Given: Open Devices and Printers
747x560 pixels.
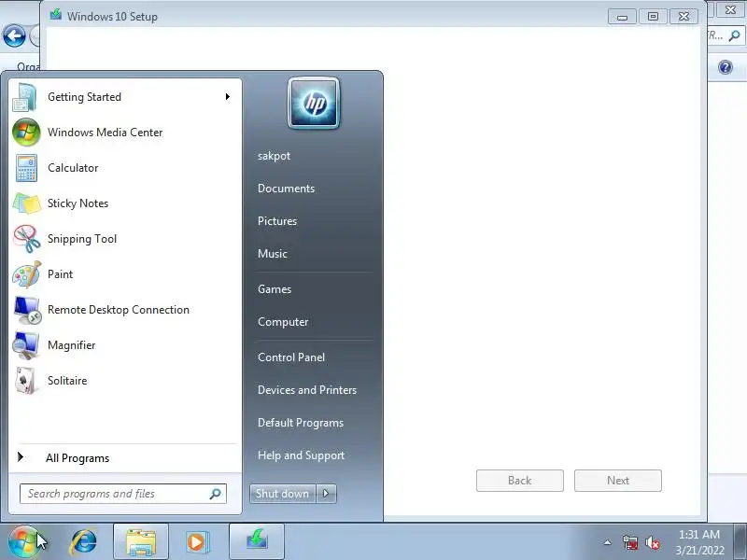Looking at the screenshot, I should click(307, 390).
